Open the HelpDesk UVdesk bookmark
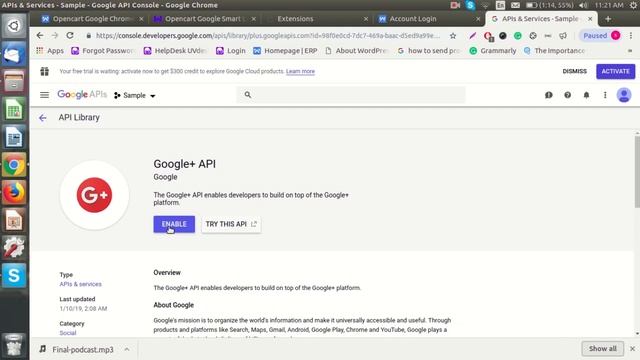Viewport: 640px width, 360px height. tap(176, 51)
